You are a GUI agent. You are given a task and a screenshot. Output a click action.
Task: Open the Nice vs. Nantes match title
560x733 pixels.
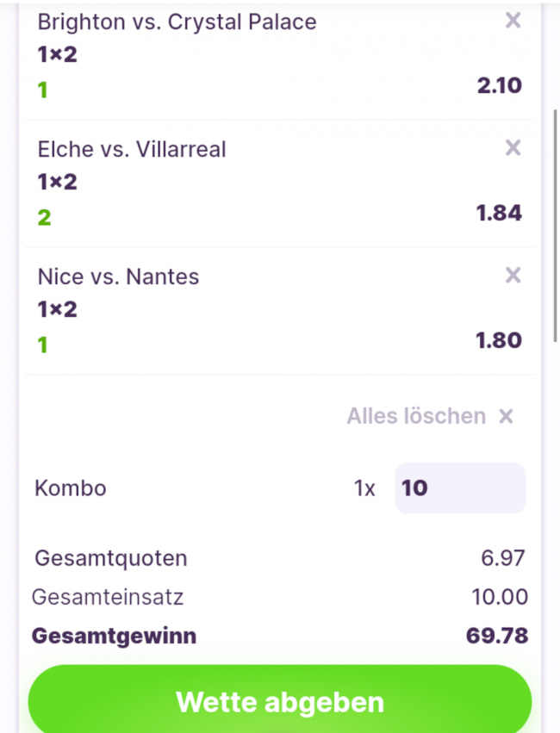coord(118,276)
